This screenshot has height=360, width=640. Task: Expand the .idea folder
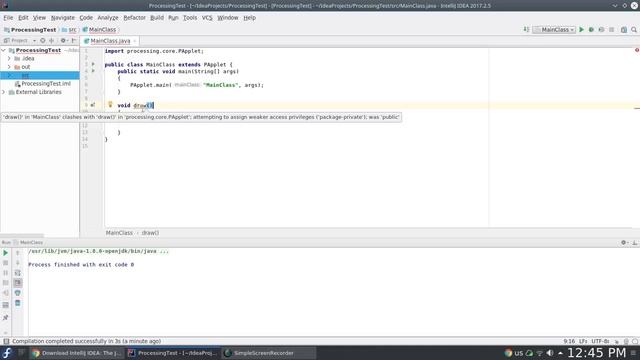(x=9, y=58)
